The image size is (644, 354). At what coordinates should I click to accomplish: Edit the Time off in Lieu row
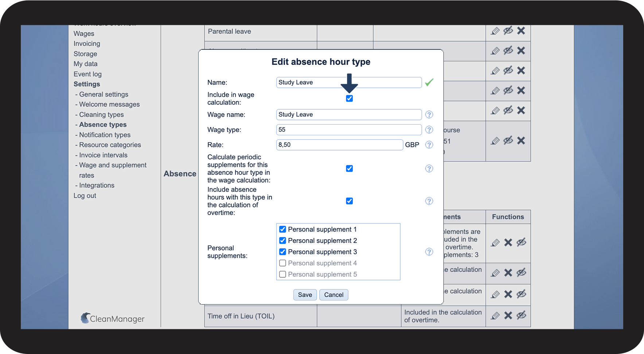pos(495,316)
